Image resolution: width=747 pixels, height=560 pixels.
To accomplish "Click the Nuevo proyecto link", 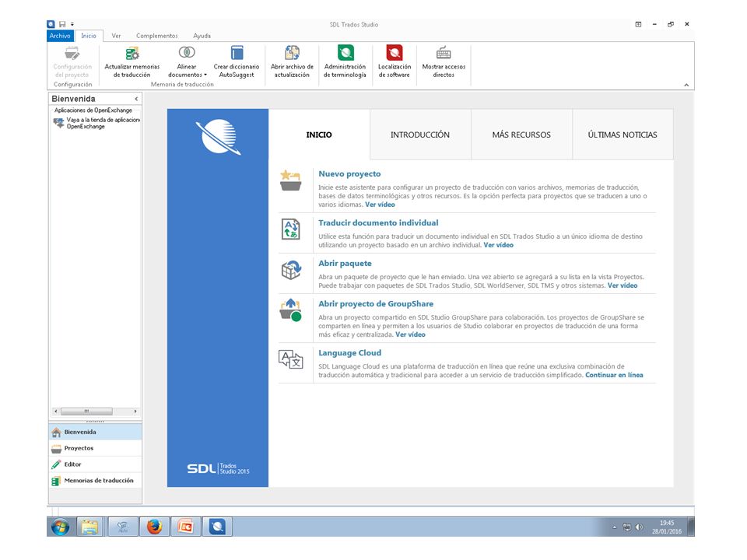I will tap(349, 173).
